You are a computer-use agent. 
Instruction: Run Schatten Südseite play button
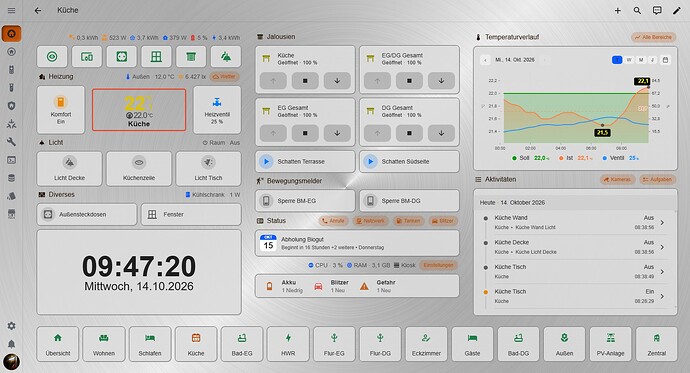coord(371,161)
